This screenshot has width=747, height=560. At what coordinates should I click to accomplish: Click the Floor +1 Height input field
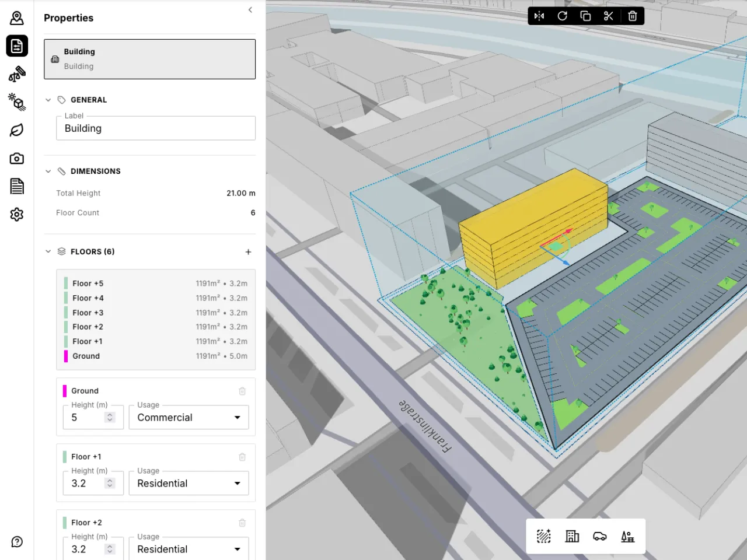point(93,484)
